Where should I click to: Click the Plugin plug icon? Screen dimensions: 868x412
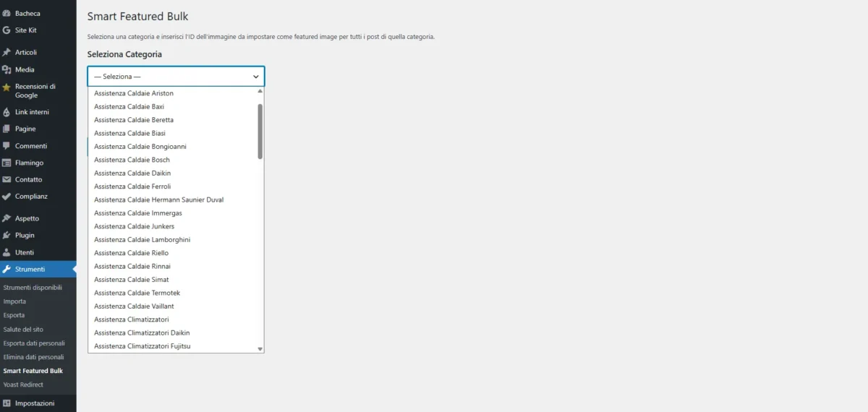coord(7,235)
